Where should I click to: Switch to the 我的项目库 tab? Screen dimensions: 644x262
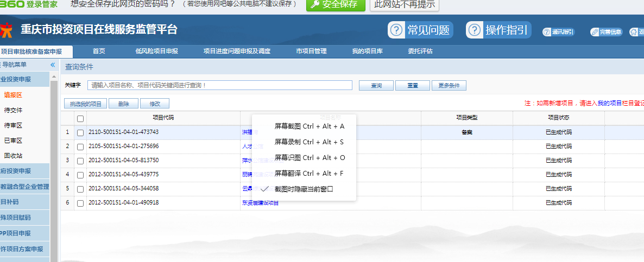[x=368, y=52]
